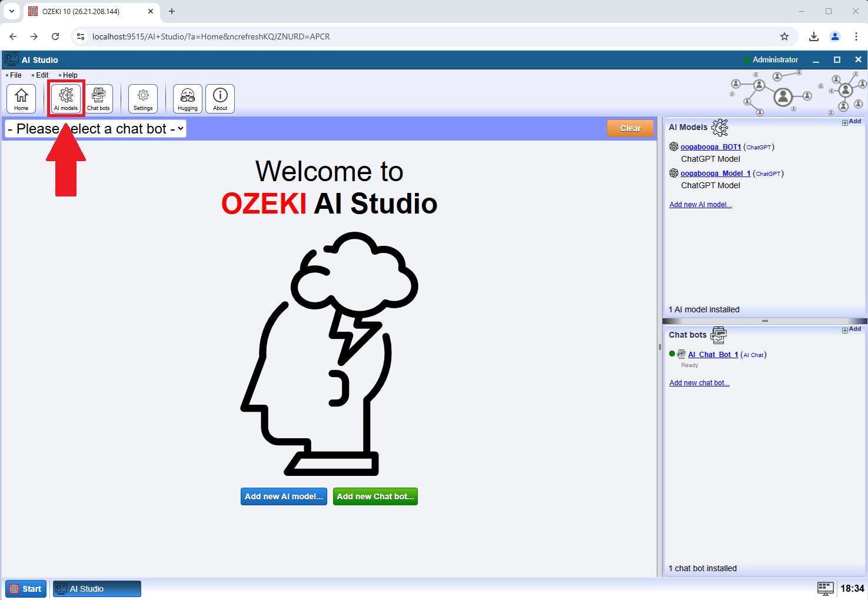Click the Start button in taskbar
868x600 pixels.
pos(26,589)
